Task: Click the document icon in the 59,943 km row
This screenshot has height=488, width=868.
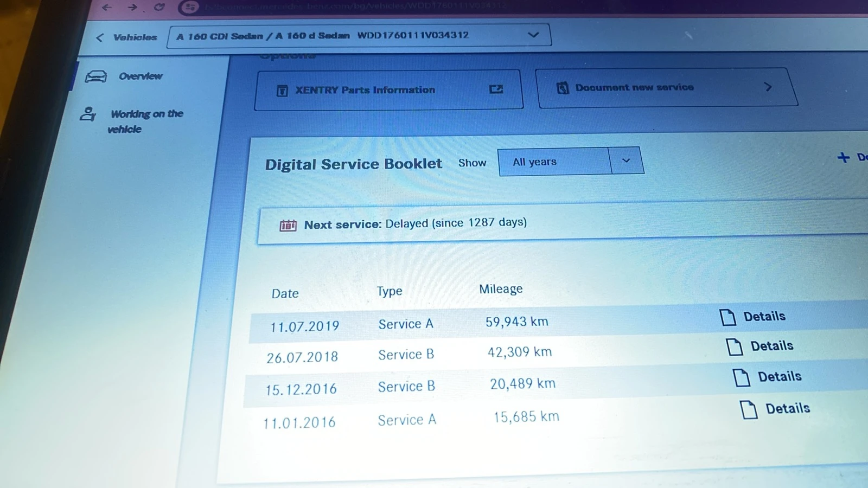Action: coord(728,317)
